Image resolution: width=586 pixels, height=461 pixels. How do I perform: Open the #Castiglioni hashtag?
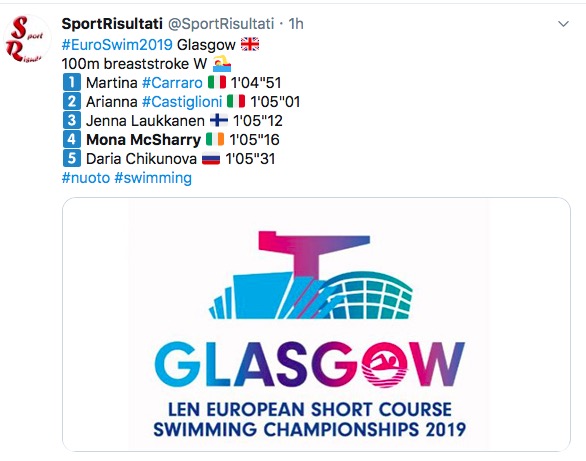[x=182, y=102]
